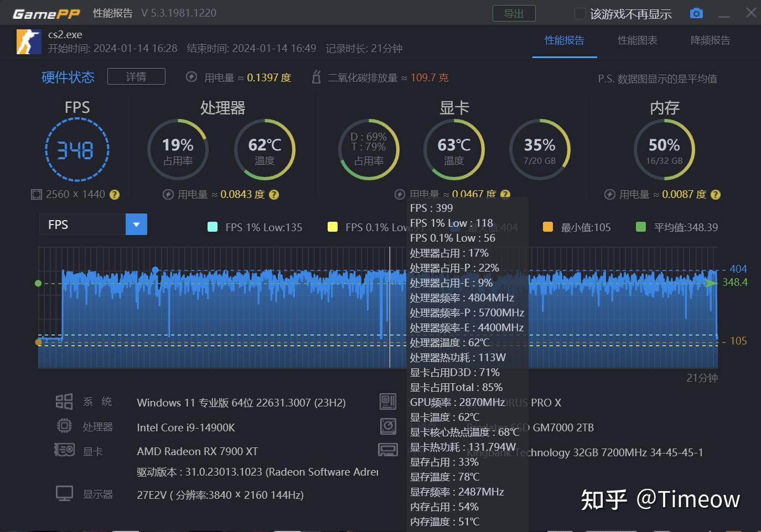Click the graphics card icon beside 显卡
761x532 pixels.
tap(64, 450)
